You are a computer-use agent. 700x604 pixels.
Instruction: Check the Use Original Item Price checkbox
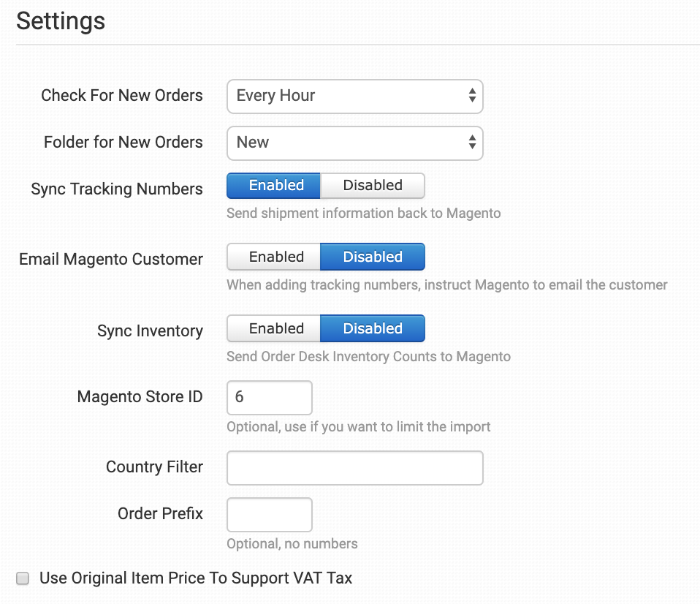pos(23,578)
